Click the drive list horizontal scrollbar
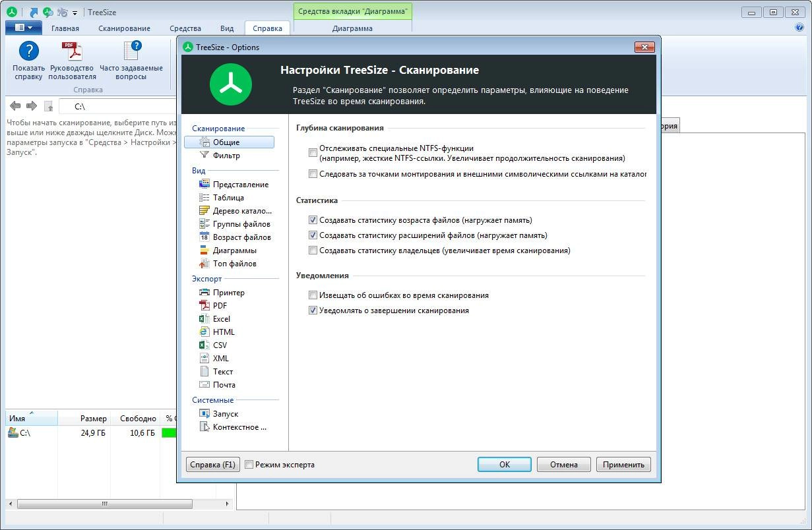Screen dimensions: 812x530 (x=104, y=504)
